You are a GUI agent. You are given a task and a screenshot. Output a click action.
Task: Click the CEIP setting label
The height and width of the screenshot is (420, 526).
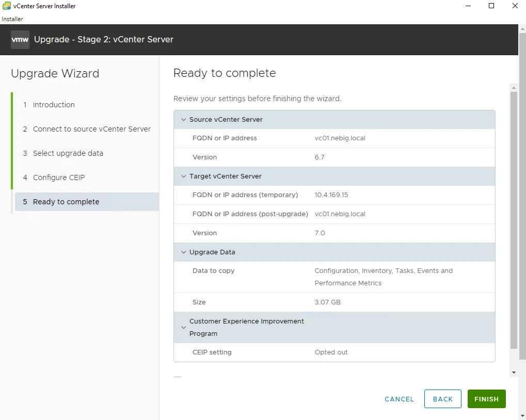point(212,352)
